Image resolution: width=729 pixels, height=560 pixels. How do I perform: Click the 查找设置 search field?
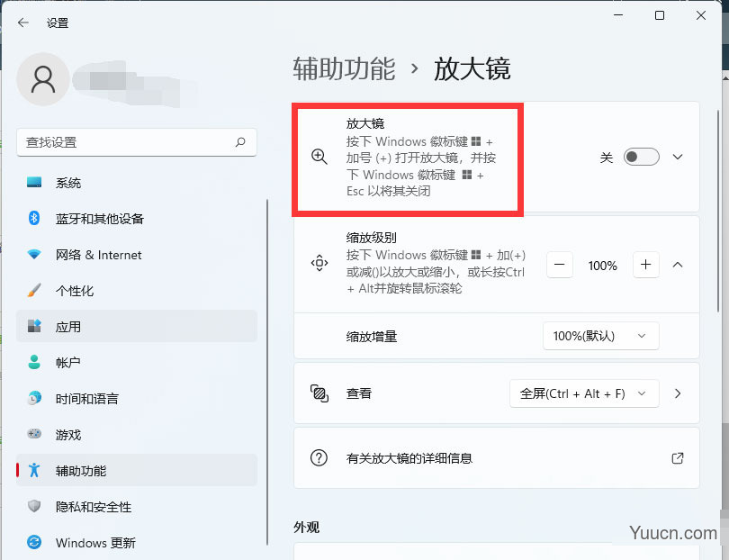136,142
